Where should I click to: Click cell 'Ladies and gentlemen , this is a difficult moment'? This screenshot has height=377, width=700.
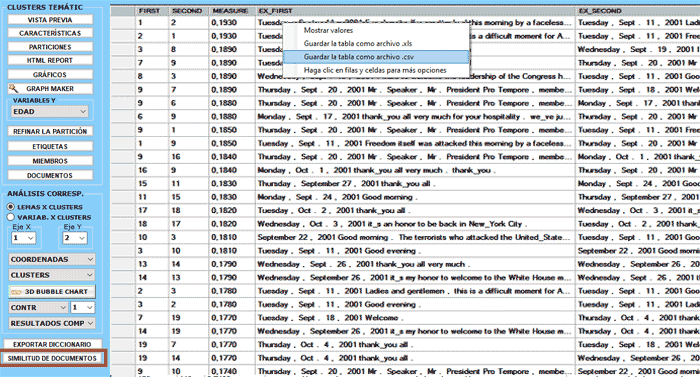pos(415,291)
